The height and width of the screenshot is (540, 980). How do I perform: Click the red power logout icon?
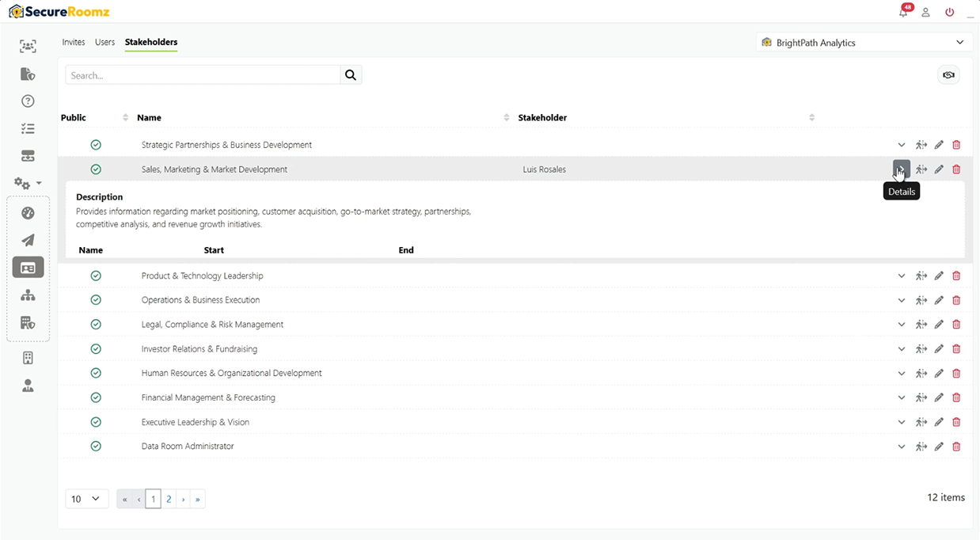[950, 13]
